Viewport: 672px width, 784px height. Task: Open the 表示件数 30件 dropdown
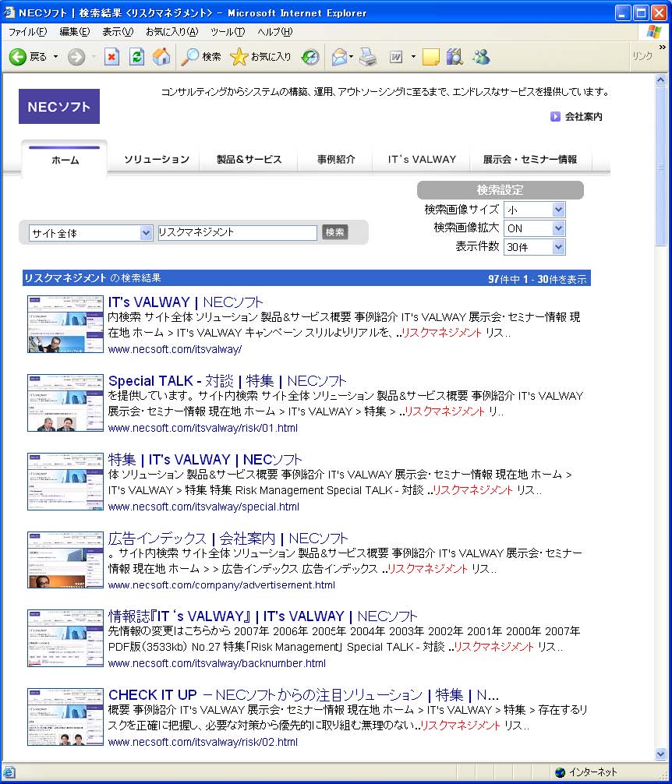pos(535,247)
